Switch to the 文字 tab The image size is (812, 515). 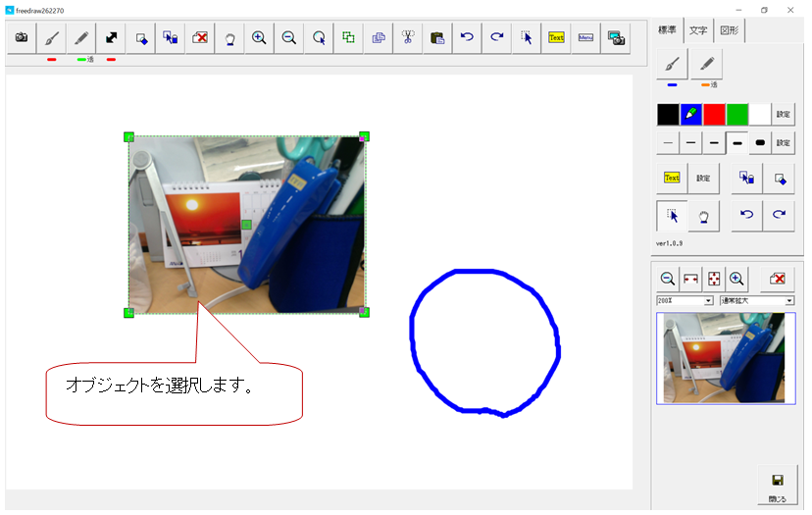pos(697,30)
